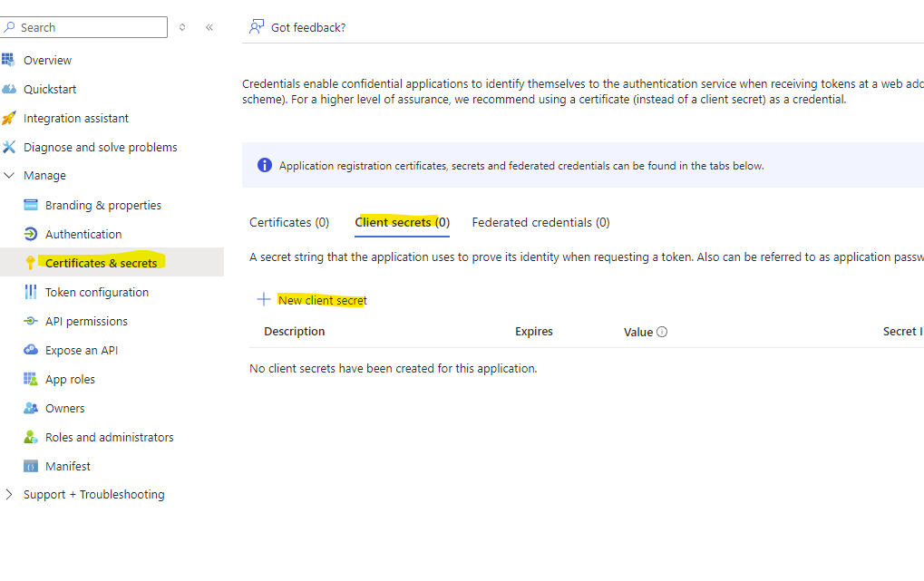Click New client secret button
The image size is (924, 581).
[313, 300]
